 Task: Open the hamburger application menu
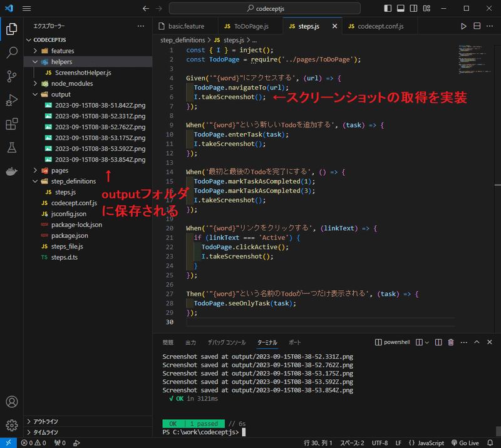pyautogui.click(x=27, y=9)
